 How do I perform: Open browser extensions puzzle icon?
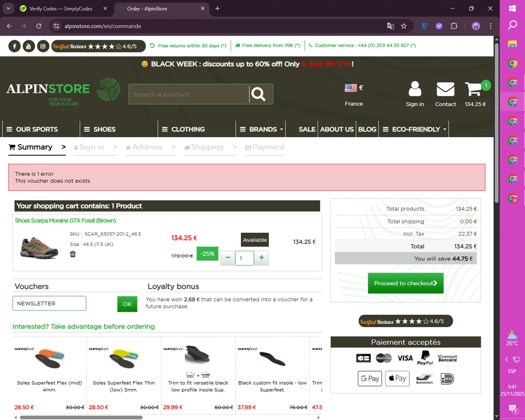[x=454, y=26]
